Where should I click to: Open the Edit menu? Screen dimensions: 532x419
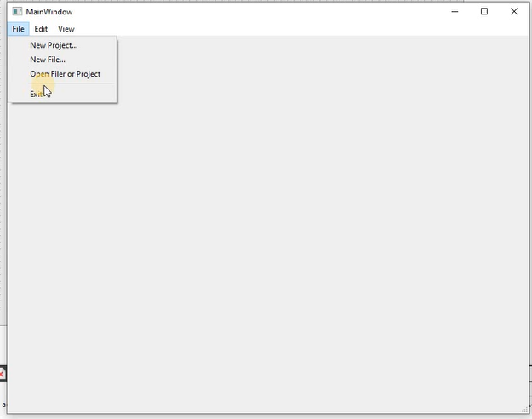pos(41,29)
